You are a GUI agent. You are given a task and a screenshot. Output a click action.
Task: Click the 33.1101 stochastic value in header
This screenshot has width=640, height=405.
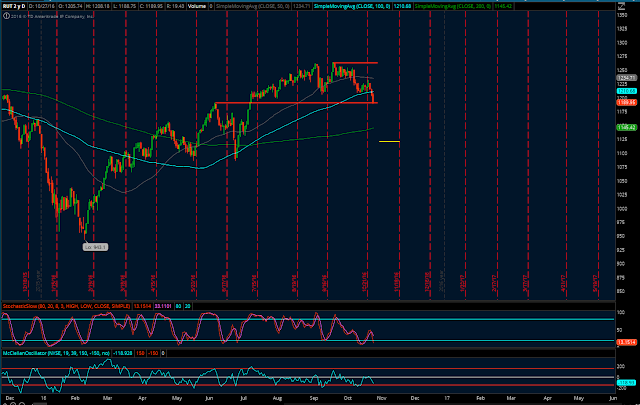point(163,306)
